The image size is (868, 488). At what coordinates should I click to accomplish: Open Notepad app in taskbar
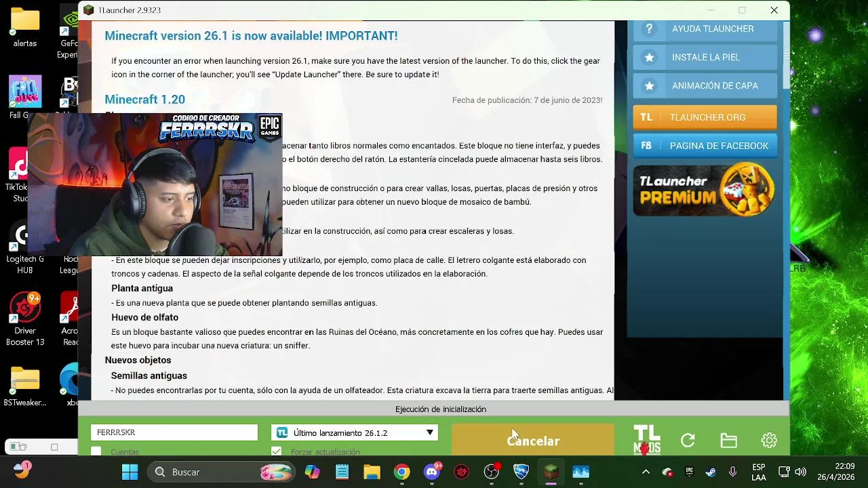(x=342, y=472)
